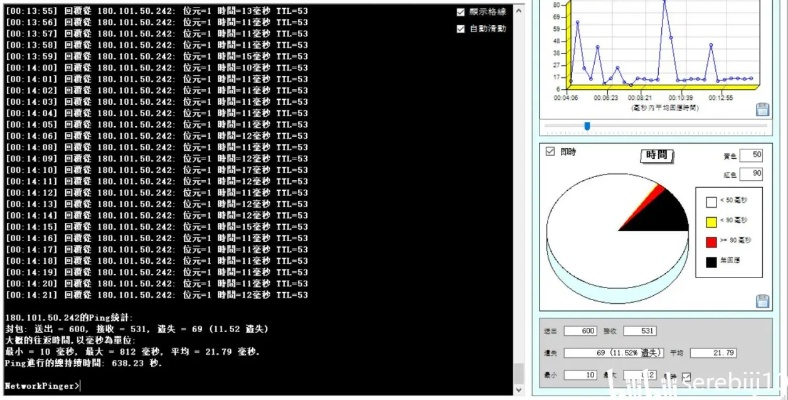The image size is (788, 400).
Task: Toggle the 自動滑動 auto-scroll checkbox
Action: point(460,29)
